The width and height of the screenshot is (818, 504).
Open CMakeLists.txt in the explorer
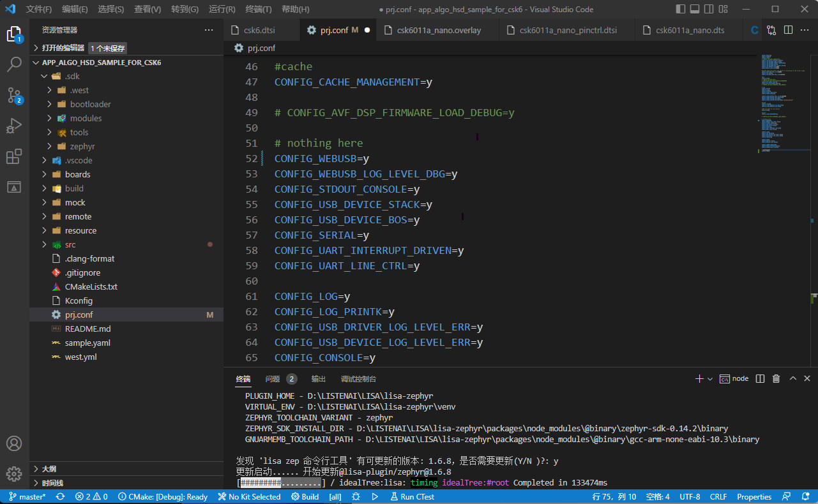click(91, 286)
